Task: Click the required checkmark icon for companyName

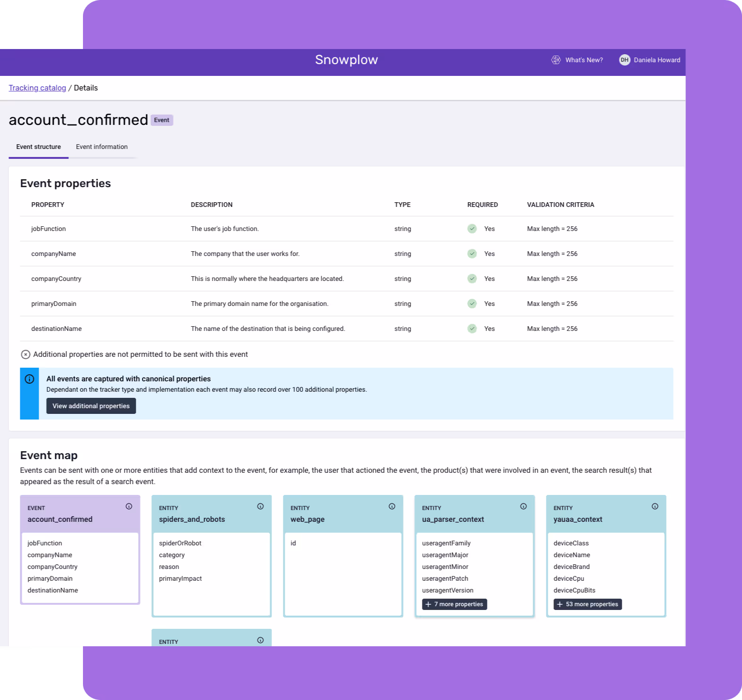Action: [x=472, y=254]
